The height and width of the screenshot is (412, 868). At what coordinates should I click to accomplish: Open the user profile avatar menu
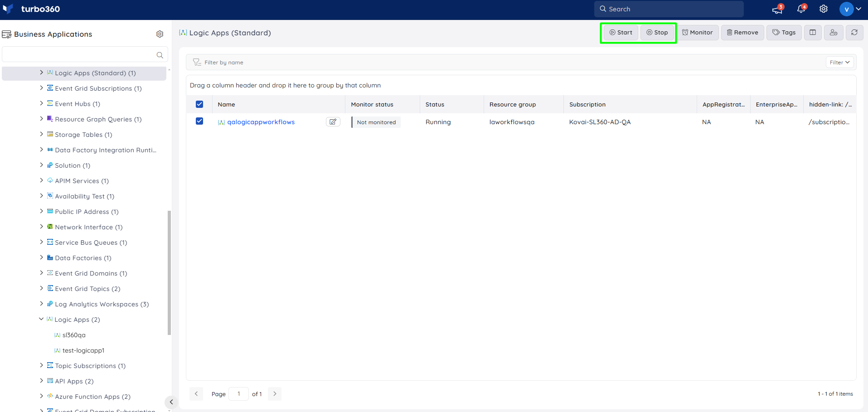click(x=850, y=9)
